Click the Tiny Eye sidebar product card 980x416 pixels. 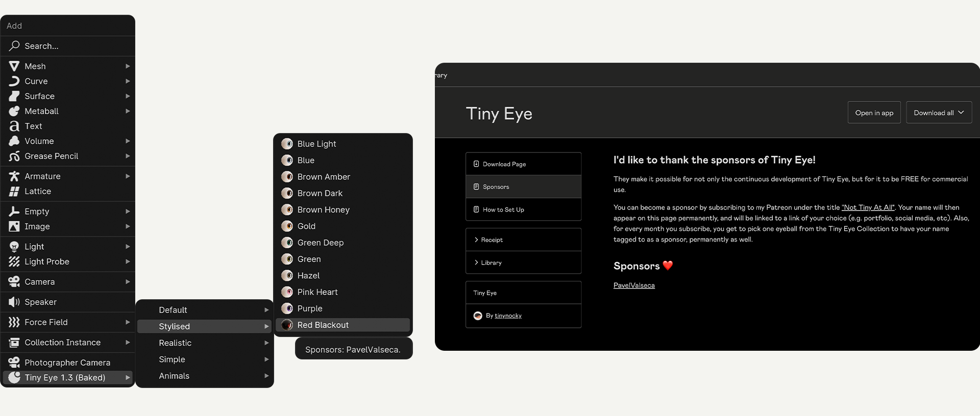[x=524, y=293]
